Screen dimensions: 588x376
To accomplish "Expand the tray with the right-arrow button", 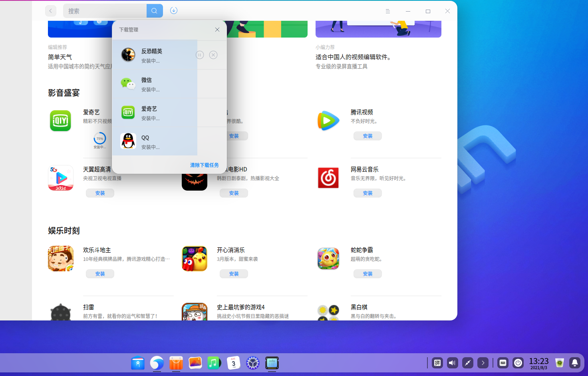I will coord(483,363).
